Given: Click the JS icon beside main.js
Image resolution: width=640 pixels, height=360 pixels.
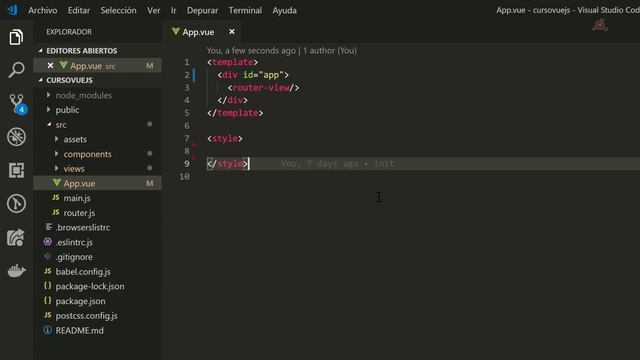Looking at the screenshot, I should pos(56,198).
